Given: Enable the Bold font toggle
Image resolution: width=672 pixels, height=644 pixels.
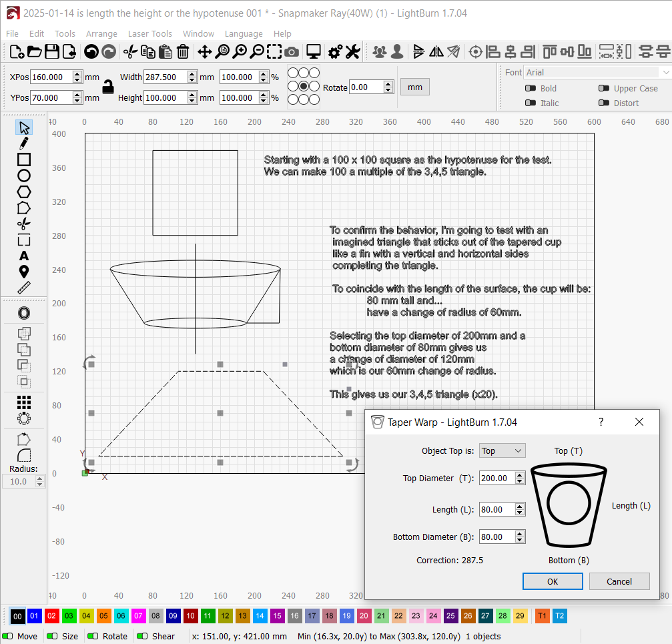Looking at the screenshot, I should [531, 88].
